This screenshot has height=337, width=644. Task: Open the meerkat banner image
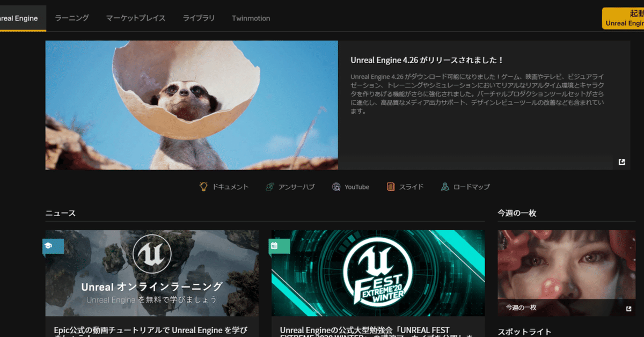point(192,105)
